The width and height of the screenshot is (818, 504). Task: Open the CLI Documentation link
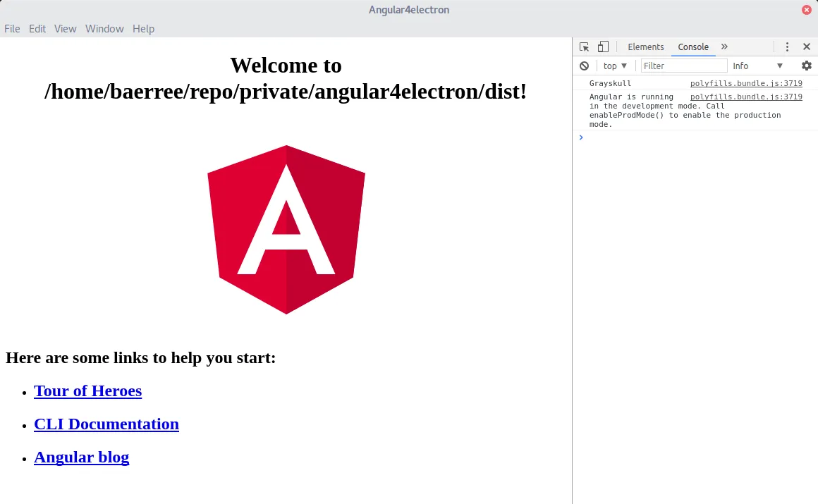pyautogui.click(x=106, y=424)
